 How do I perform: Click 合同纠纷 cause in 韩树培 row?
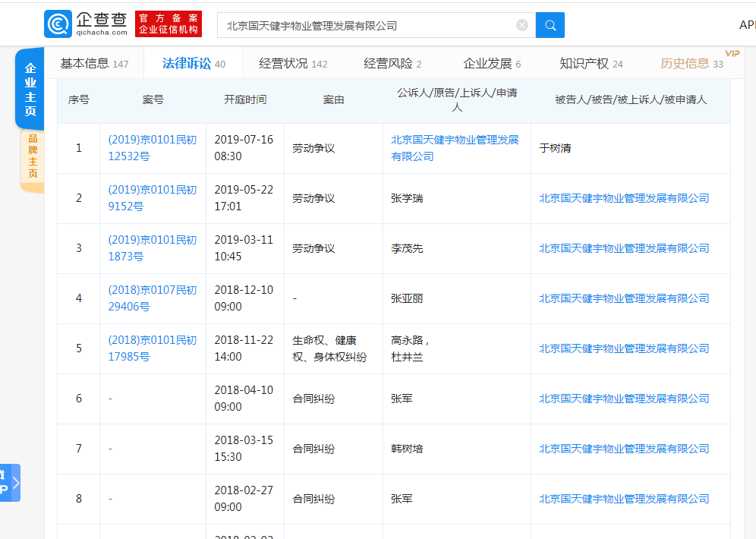click(313, 449)
